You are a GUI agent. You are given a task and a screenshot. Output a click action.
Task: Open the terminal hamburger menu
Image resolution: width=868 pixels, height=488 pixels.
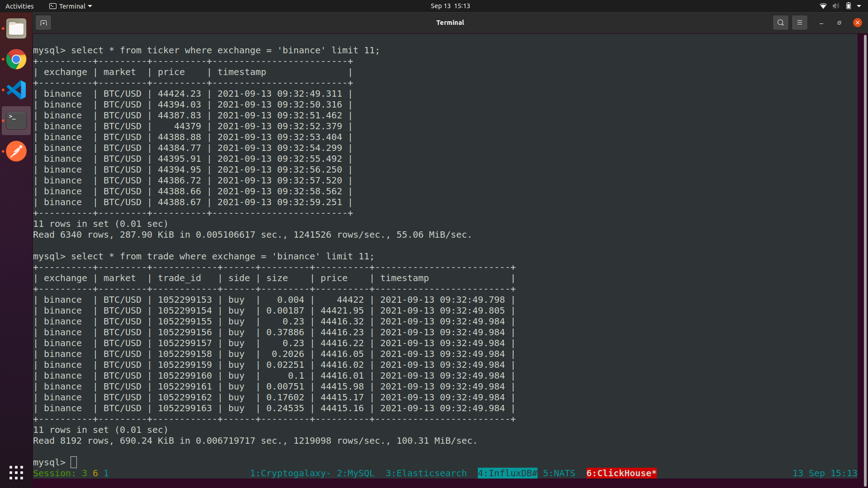(x=799, y=23)
